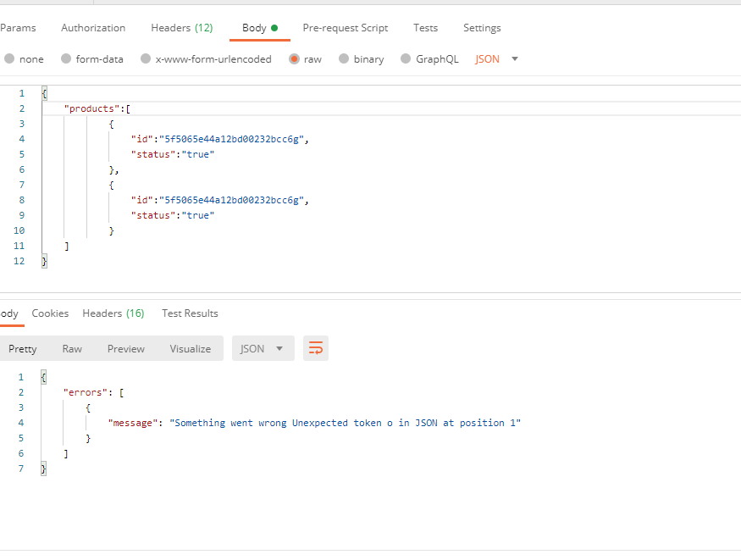Click the "errors" key in response
The width and height of the screenshot is (741, 560).
[85, 392]
